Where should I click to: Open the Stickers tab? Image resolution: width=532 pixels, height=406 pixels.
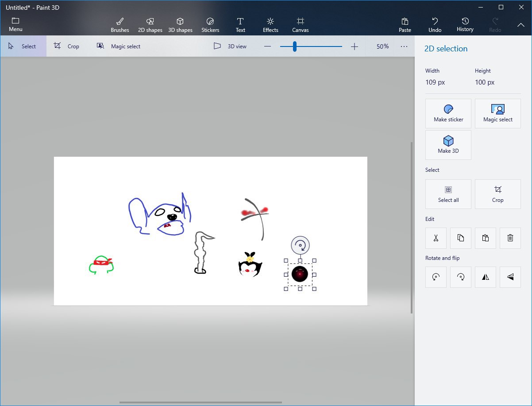point(210,25)
